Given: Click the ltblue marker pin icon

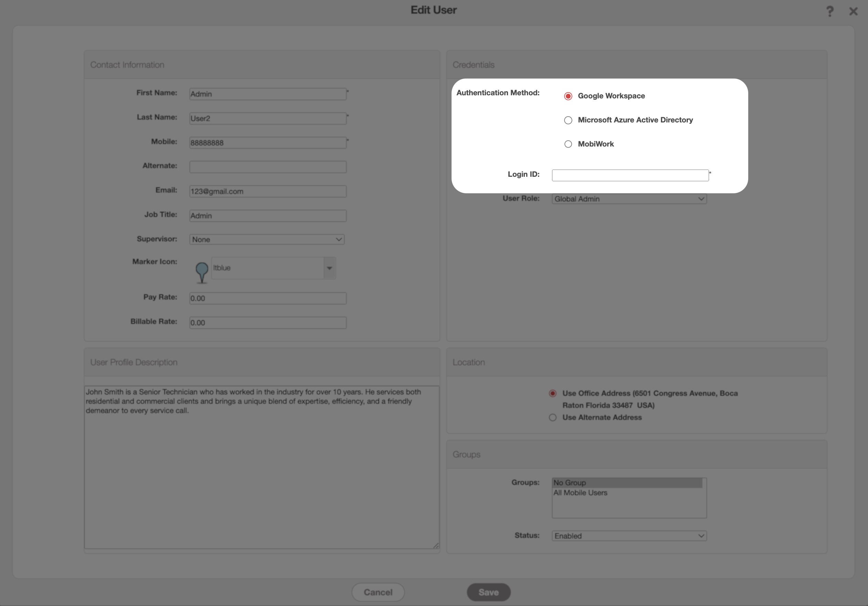Looking at the screenshot, I should [x=202, y=271].
